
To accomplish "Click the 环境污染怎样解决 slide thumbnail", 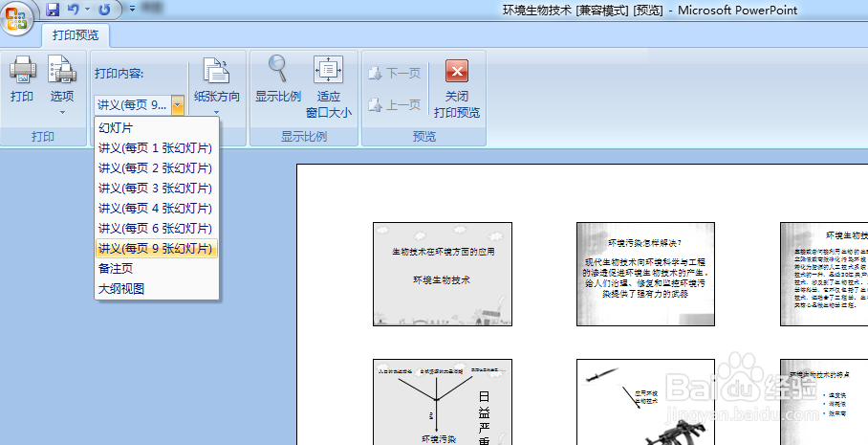I will 645,274.
